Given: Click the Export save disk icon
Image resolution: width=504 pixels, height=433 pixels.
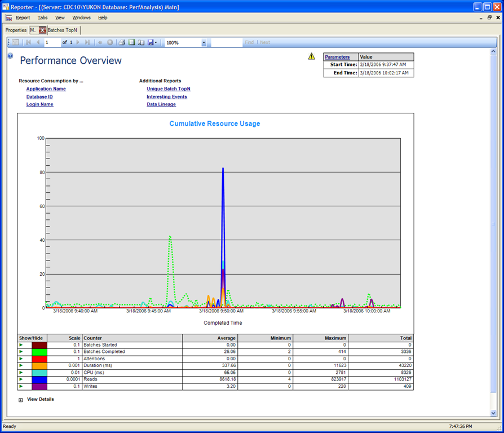Looking at the screenshot, I should (151, 42).
